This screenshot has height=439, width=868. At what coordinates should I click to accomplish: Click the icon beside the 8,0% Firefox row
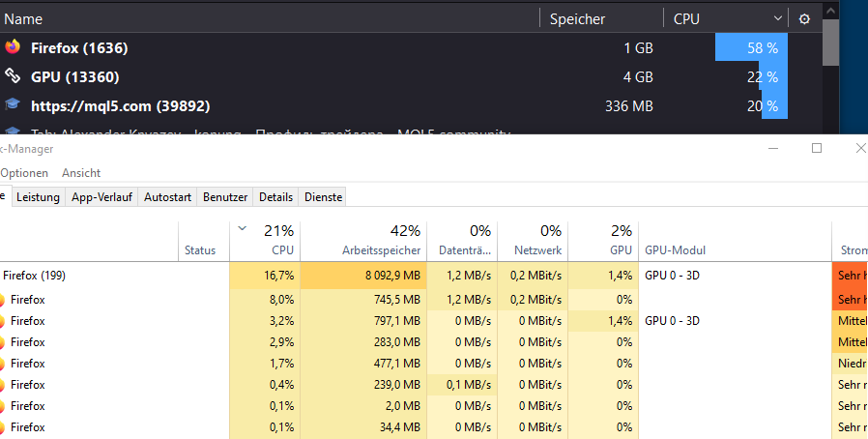tap(2, 300)
